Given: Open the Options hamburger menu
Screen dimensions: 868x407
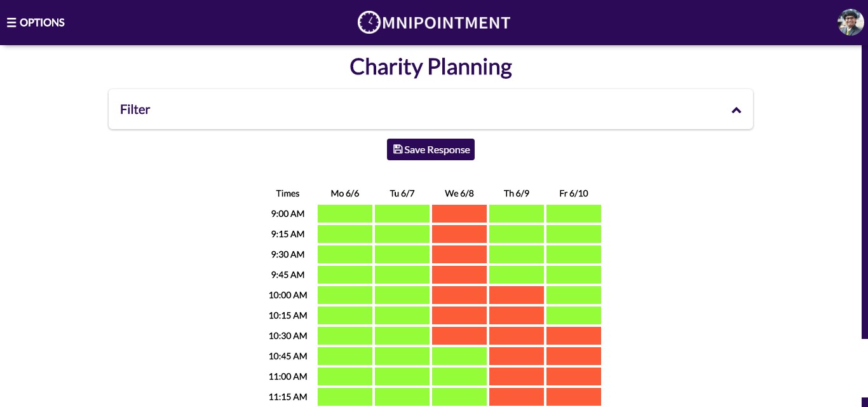Looking at the screenshot, I should pos(11,22).
